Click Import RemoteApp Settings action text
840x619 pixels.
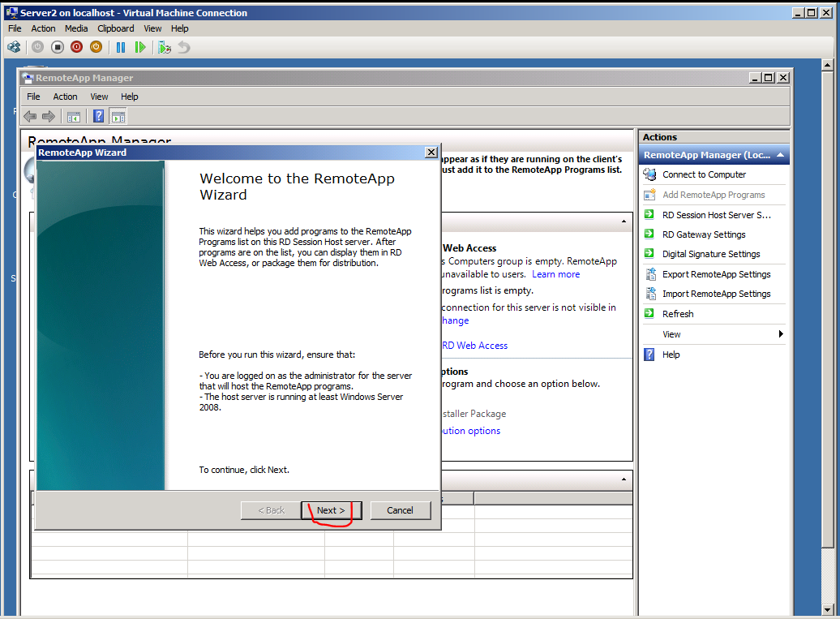click(x=716, y=294)
